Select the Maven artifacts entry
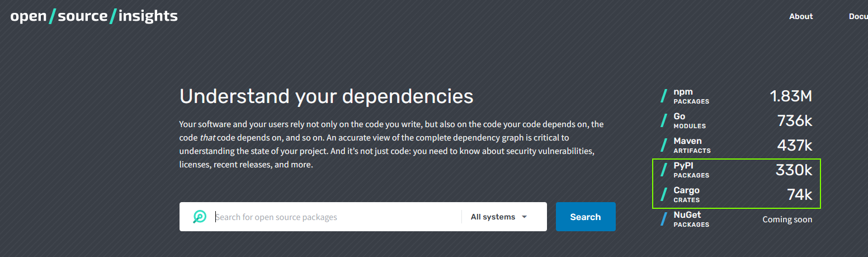 tap(737, 146)
